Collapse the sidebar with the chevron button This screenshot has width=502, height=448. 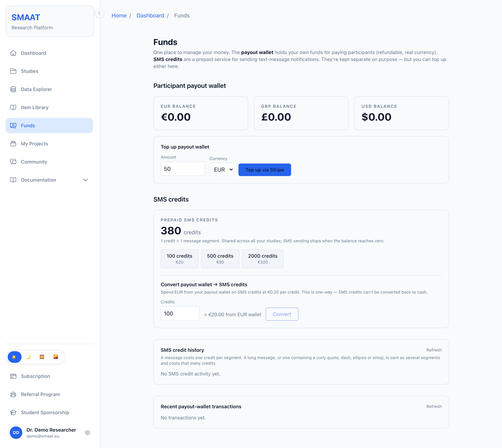[99, 13]
